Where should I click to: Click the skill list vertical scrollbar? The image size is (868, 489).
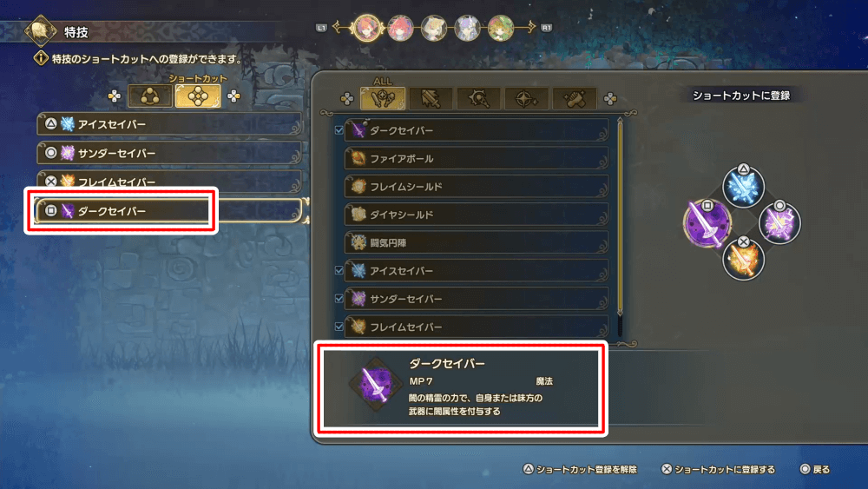click(620, 227)
